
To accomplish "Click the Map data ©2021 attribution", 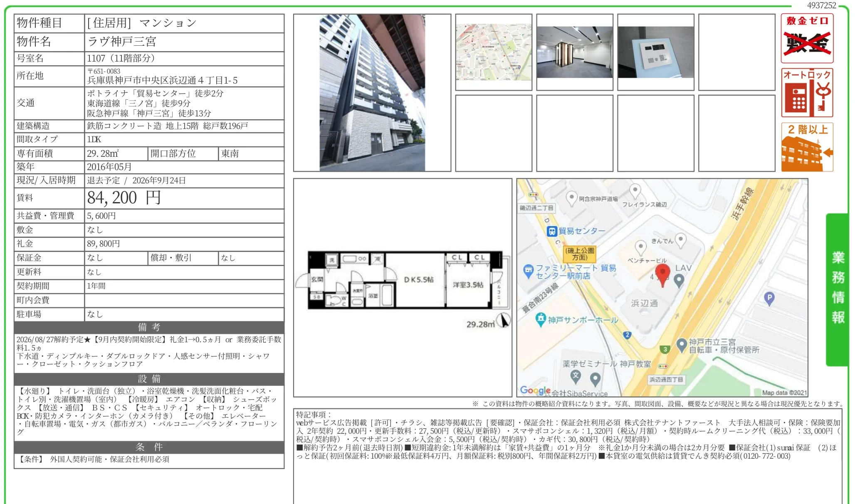I will point(784,393).
